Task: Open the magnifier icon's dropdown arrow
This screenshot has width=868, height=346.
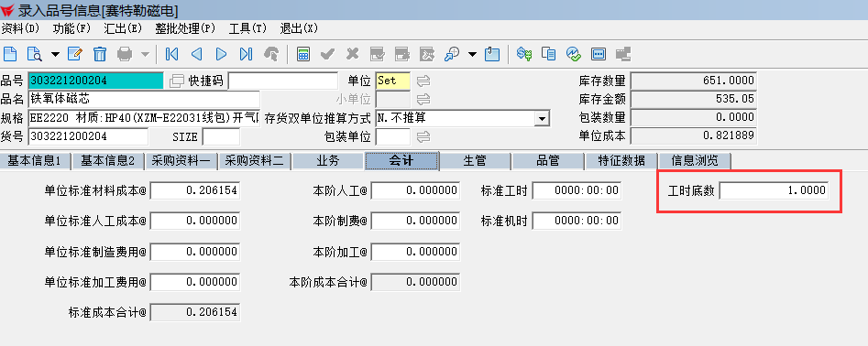Action: 472,54
